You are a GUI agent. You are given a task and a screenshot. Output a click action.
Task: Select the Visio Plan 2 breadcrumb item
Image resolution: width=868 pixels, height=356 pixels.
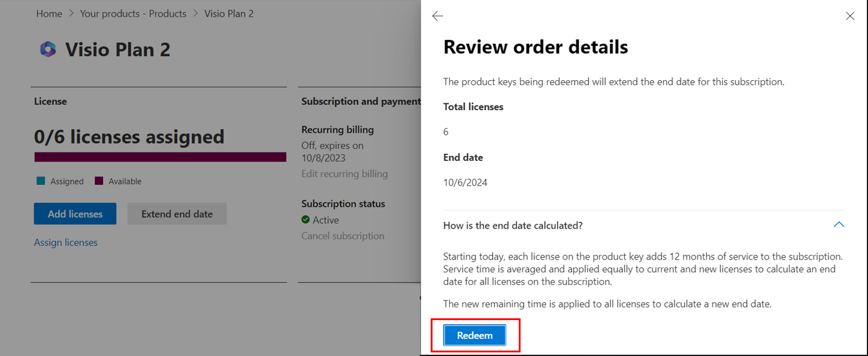point(229,13)
